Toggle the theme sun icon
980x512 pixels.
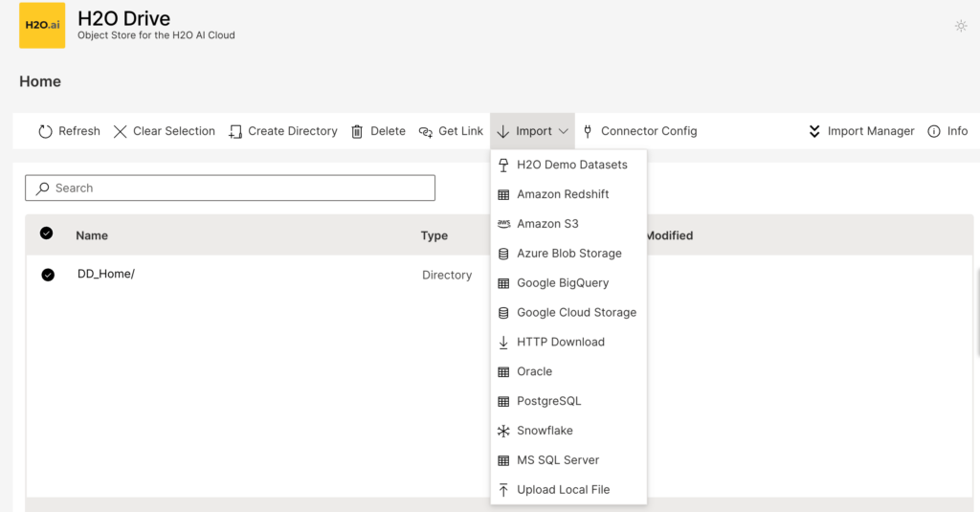pos(961,26)
